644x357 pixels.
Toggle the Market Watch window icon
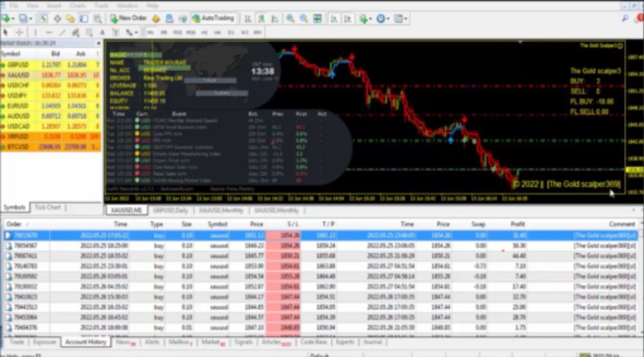point(44,19)
